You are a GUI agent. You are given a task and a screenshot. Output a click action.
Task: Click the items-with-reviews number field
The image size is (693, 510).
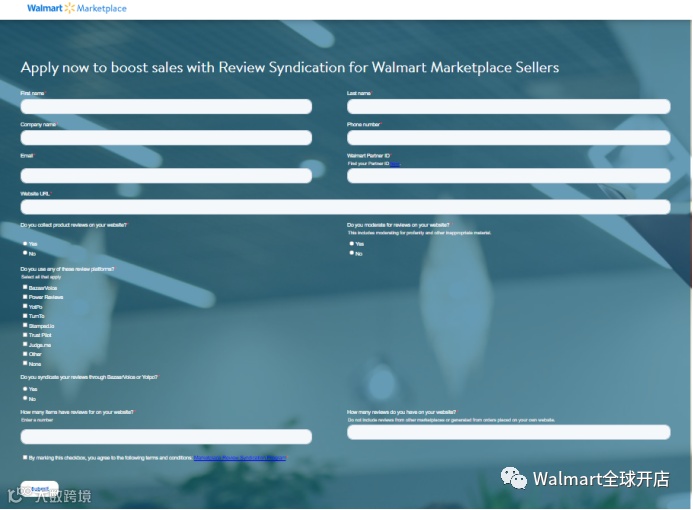point(166,437)
